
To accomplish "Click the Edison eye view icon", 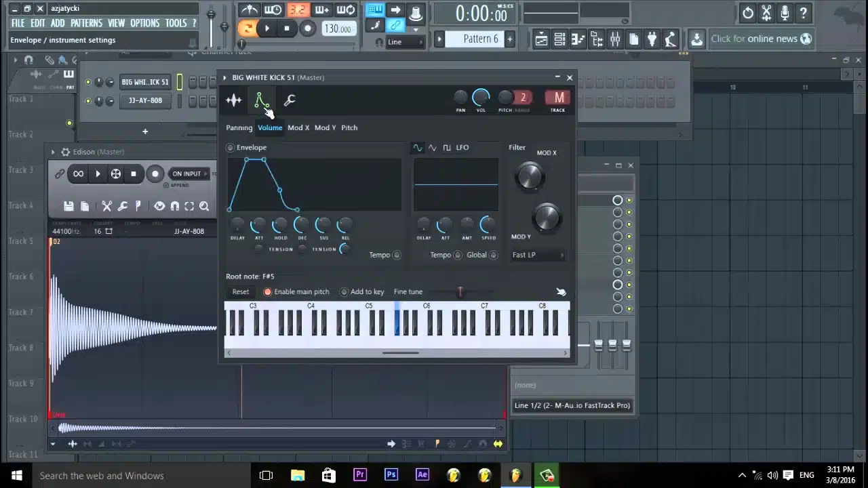I will [x=159, y=206].
